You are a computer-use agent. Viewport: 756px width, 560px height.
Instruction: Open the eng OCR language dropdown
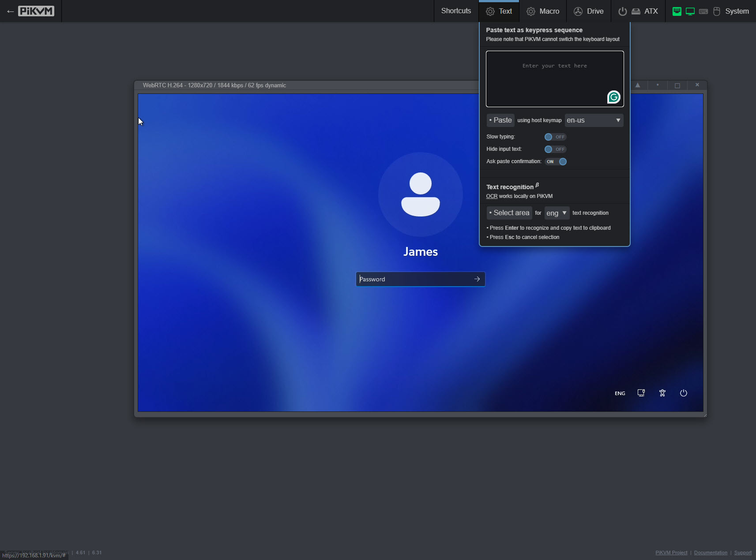[557, 213]
